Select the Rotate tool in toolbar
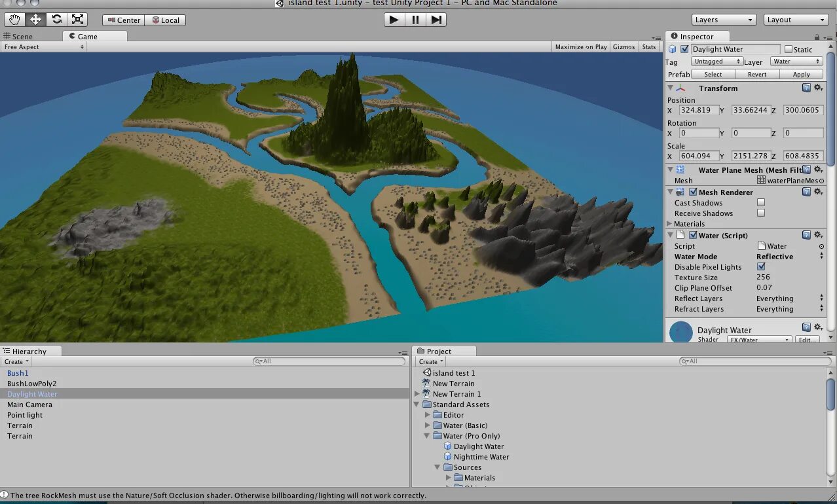Screen dimensions: 837x504 [x=56, y=20]
